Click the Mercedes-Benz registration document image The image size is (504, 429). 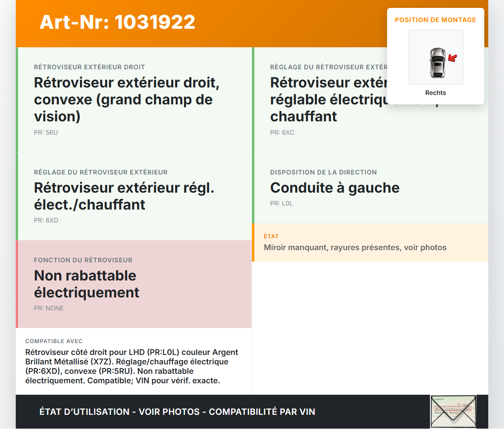coord(453,411)
